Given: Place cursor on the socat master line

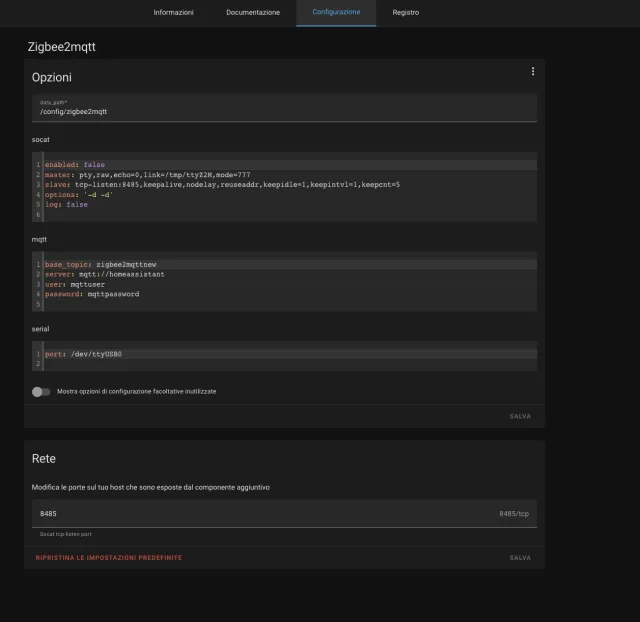Looking at the screenshot, I should pos(147,175).
